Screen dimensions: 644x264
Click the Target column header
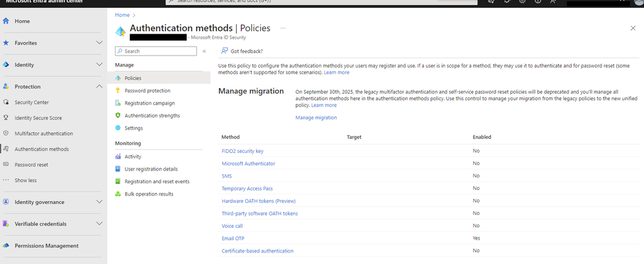(x=354, y=137)
